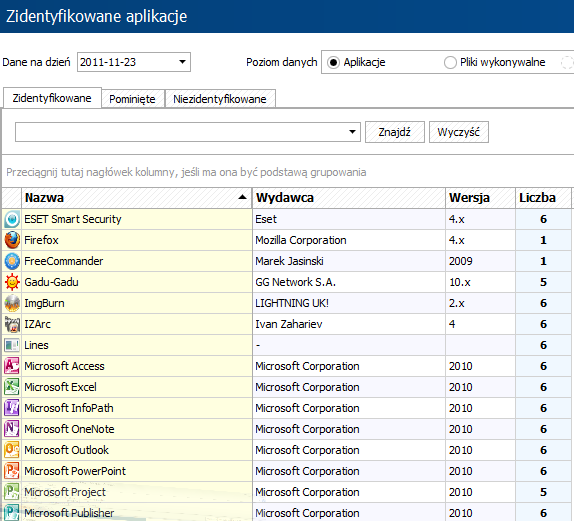Open the Niezidentyfikowane tab
Viewport: 574px width, 521px height.
pyautogui.click(x=220, y=99)
